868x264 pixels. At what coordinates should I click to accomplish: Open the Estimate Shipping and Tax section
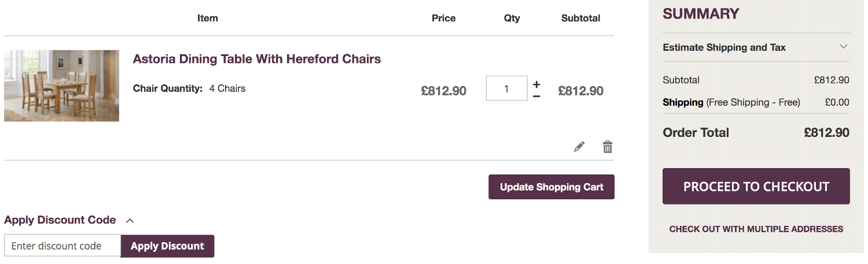point(756,47)
